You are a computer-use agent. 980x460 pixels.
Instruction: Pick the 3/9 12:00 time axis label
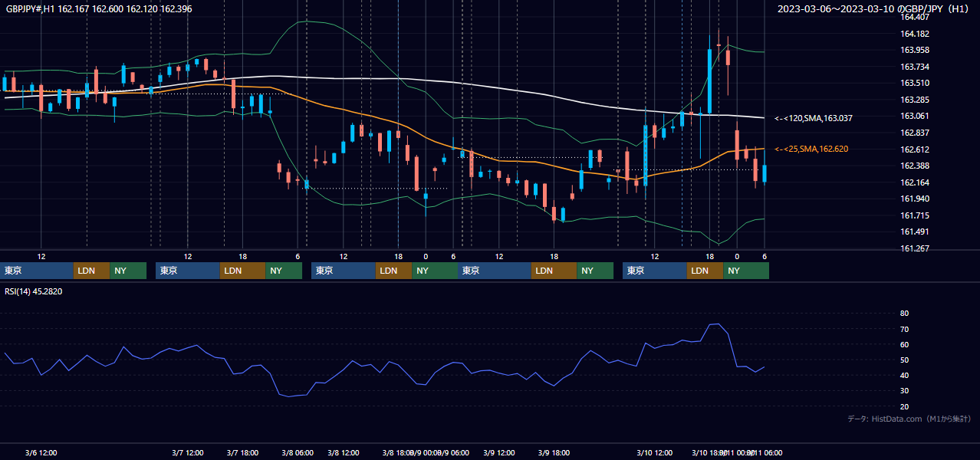[x=499, y=452]
